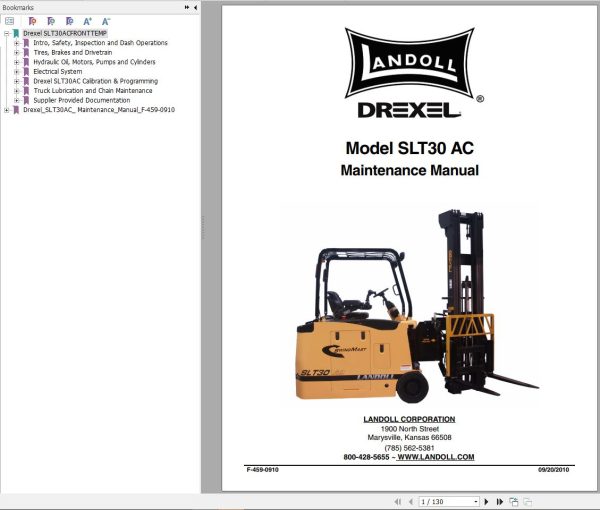
Task: Go to the first page
Action: (x=398, y=502)
